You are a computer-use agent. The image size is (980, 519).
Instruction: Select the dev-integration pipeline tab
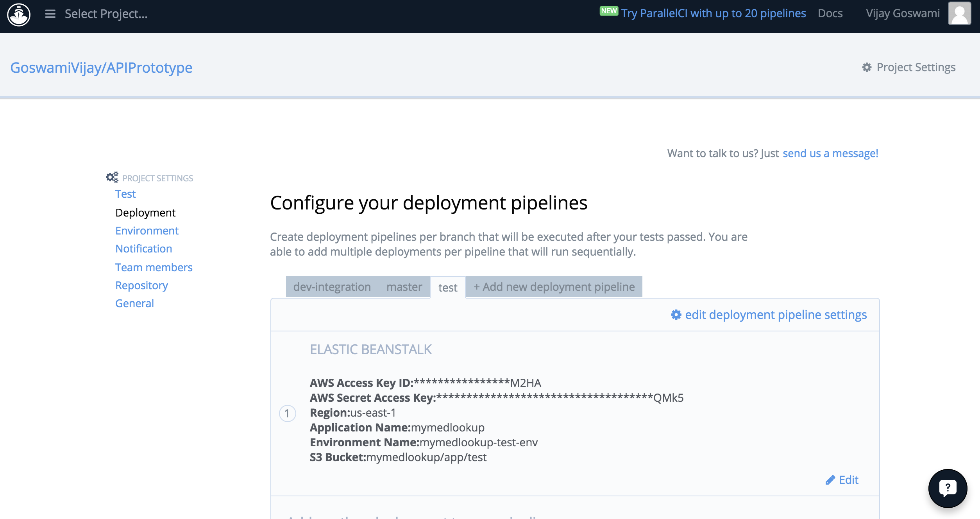331,286
